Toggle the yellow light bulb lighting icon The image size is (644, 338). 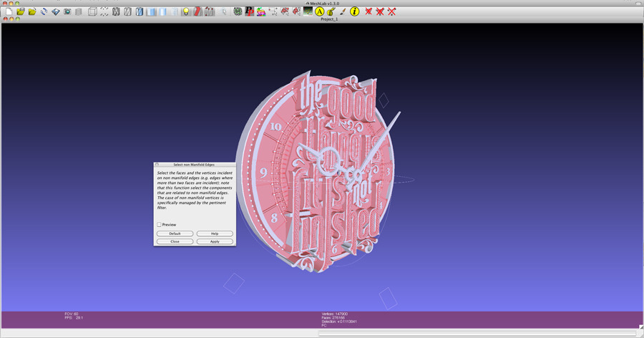coord(185,11)
